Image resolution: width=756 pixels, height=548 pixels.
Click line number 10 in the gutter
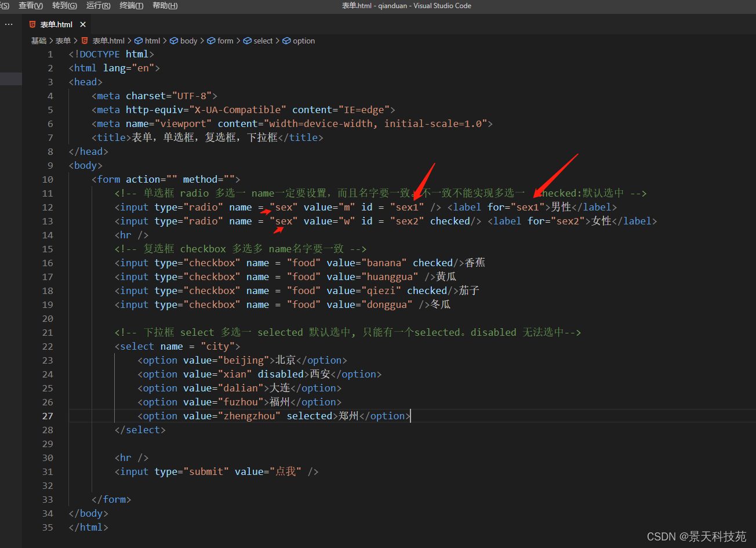pos(48,179)
